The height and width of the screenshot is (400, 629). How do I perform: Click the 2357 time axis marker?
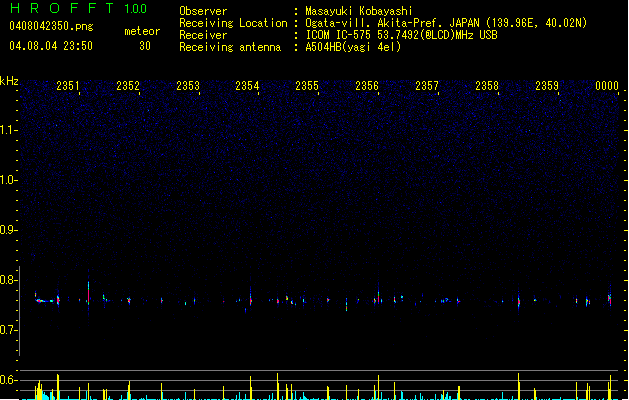click(427, 86)
